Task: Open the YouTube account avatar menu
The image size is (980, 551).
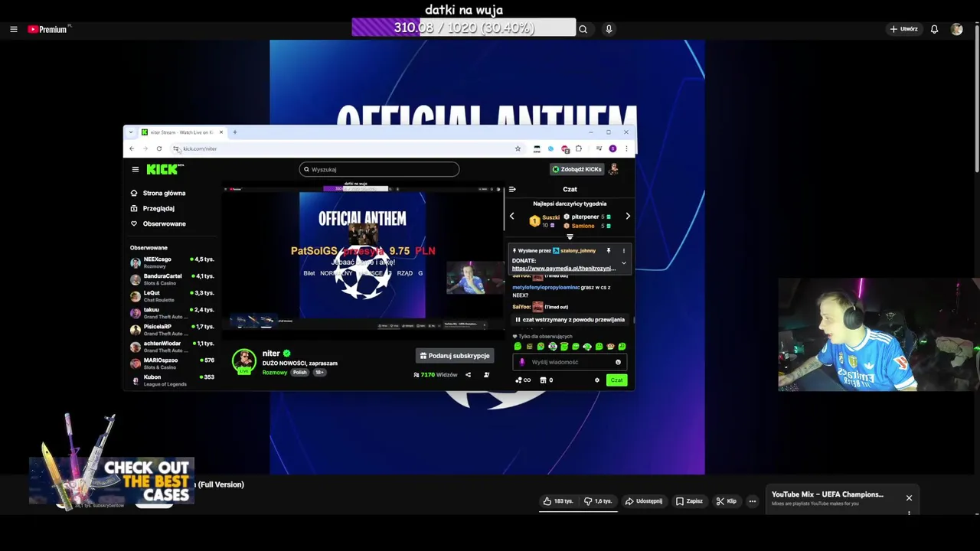Action: point(956,29)
